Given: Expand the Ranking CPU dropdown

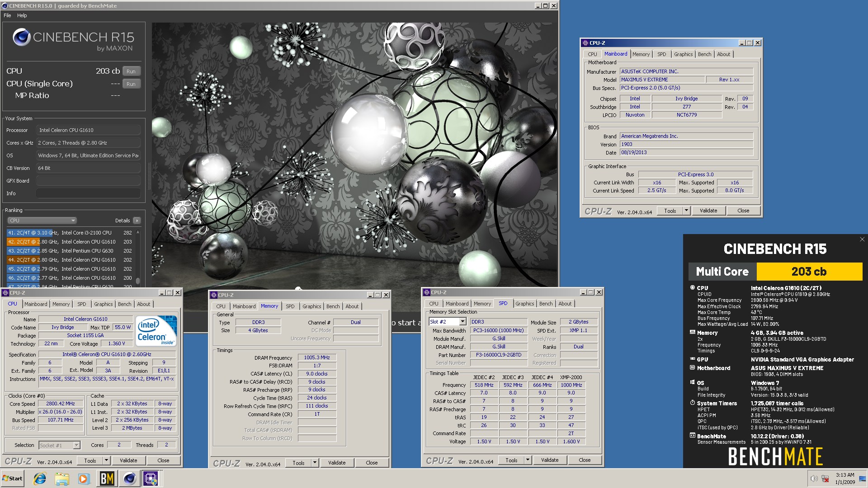Looking at the screenshot, I should (x=42, y=221).
